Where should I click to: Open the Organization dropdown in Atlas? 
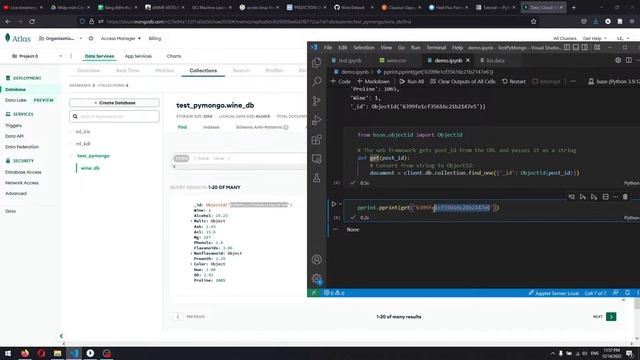tap(60, 38)
